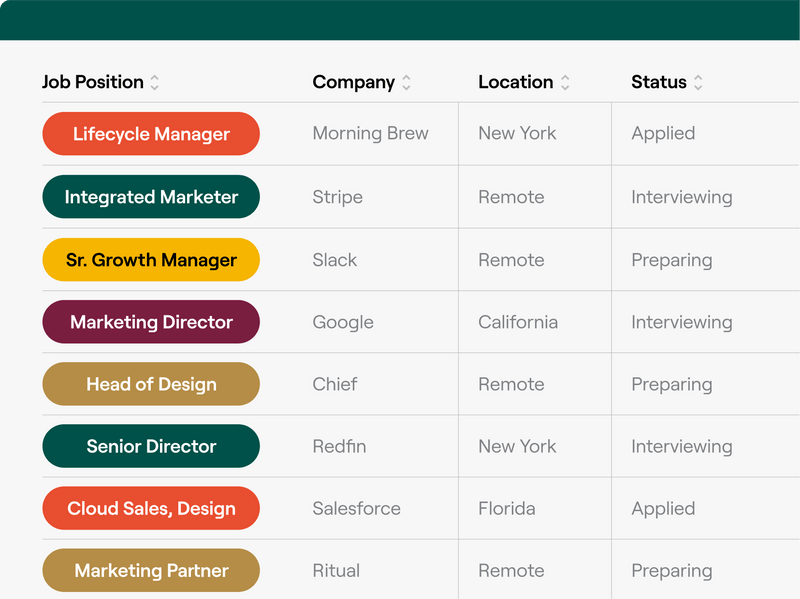
Task: Toggle sorting on the Company column
Action: click(406, 83)
